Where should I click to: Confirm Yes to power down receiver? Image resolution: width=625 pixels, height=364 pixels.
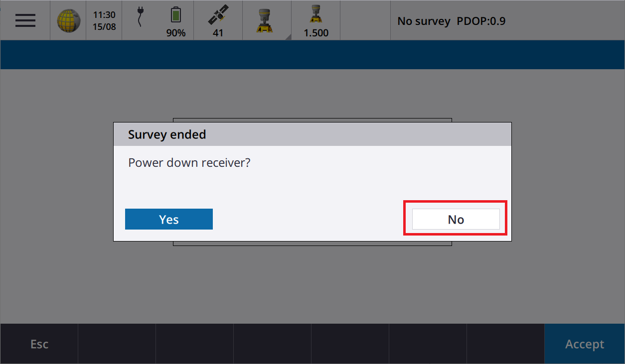click(169, 219)
